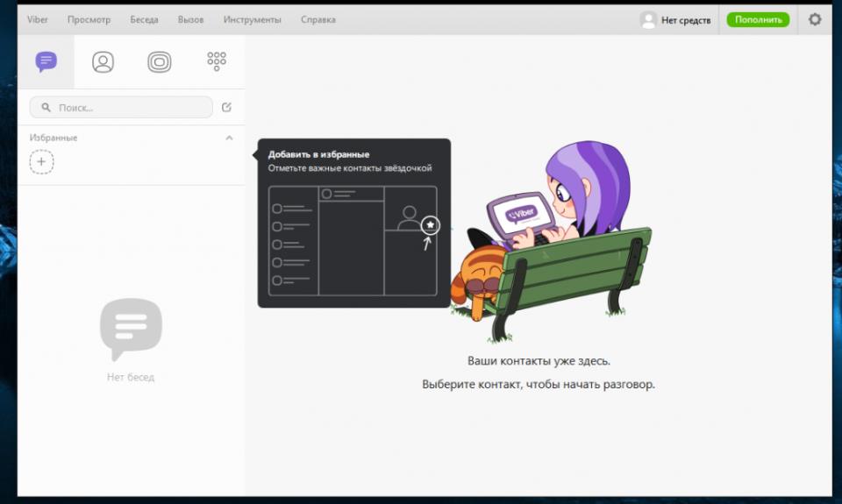Click the star icon in the tooltip illustration
The height and width of the screenshot is (504, 842).
[x=430, y=225]
